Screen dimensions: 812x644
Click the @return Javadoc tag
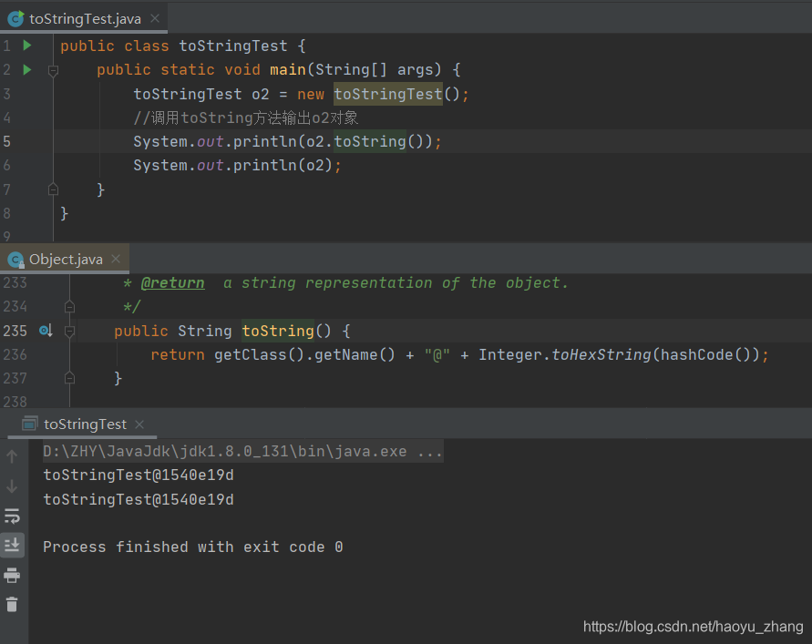172,283
